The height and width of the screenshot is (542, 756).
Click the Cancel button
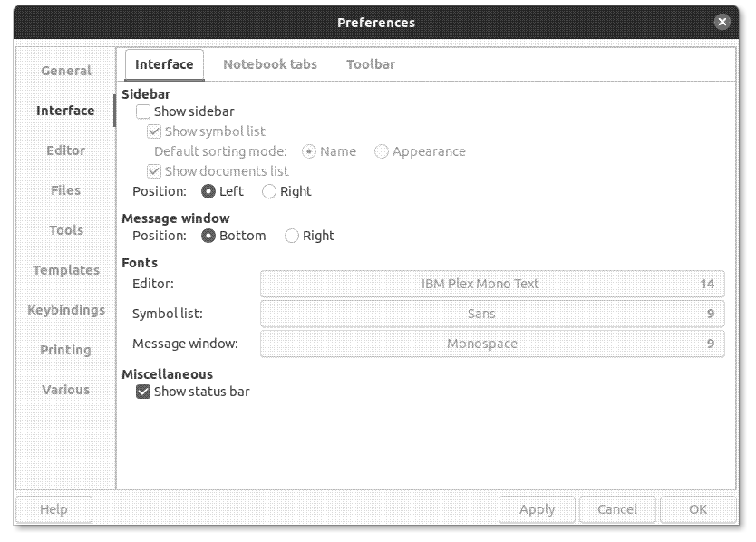point(617,509)
